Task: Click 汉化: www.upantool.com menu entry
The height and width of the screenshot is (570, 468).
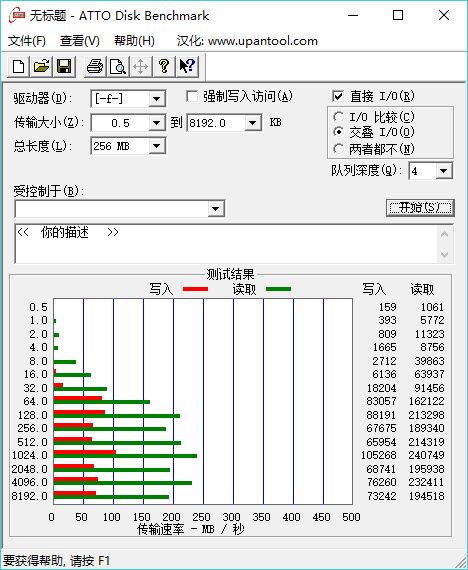Action: (247, 41)
